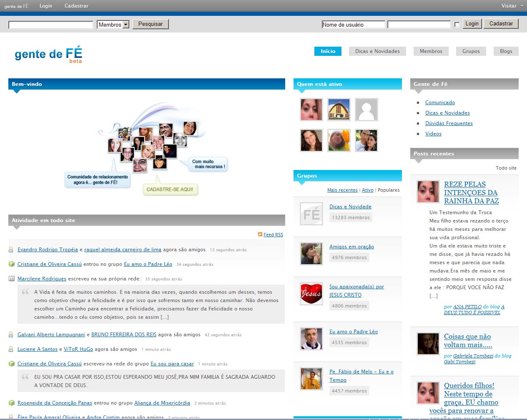Select the Grupos navigation tab
This screenshot has width=527, height=420.
click(471, 51)
